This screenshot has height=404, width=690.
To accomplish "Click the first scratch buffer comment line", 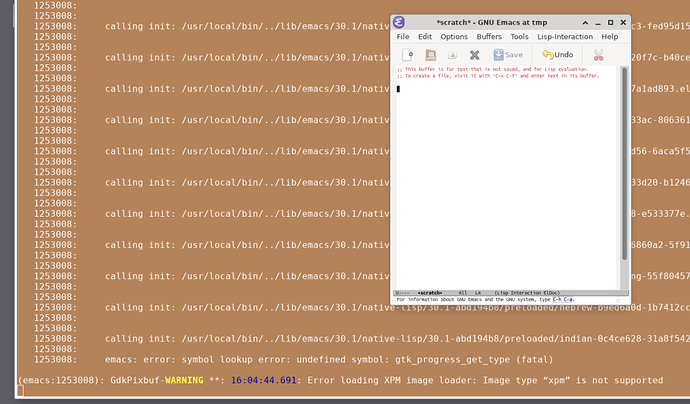I will [x=492, y=69].
